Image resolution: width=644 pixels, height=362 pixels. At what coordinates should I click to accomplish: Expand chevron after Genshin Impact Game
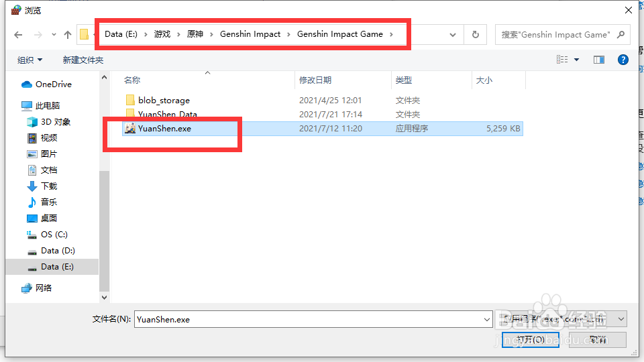391,34
